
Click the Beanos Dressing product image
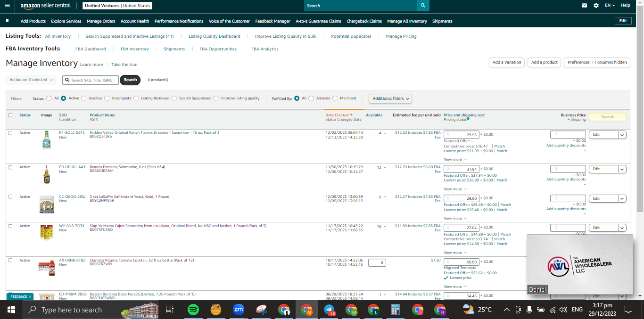pos(46,174)
